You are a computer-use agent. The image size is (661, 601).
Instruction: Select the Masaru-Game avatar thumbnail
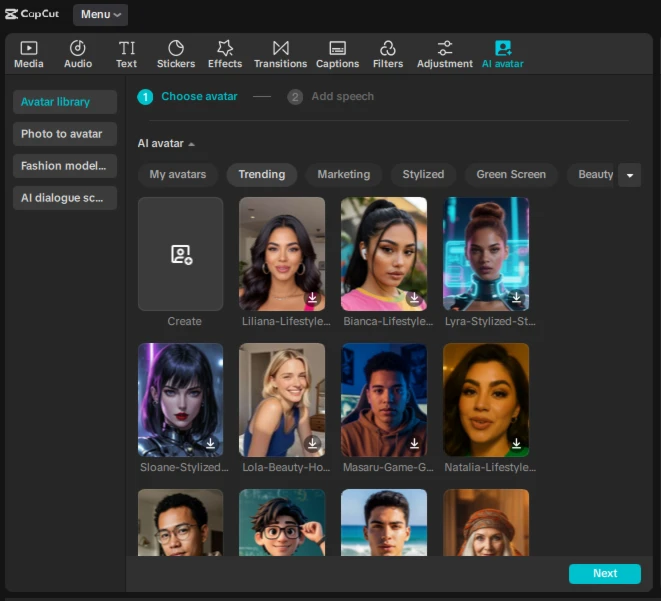(x=384, y=400)
